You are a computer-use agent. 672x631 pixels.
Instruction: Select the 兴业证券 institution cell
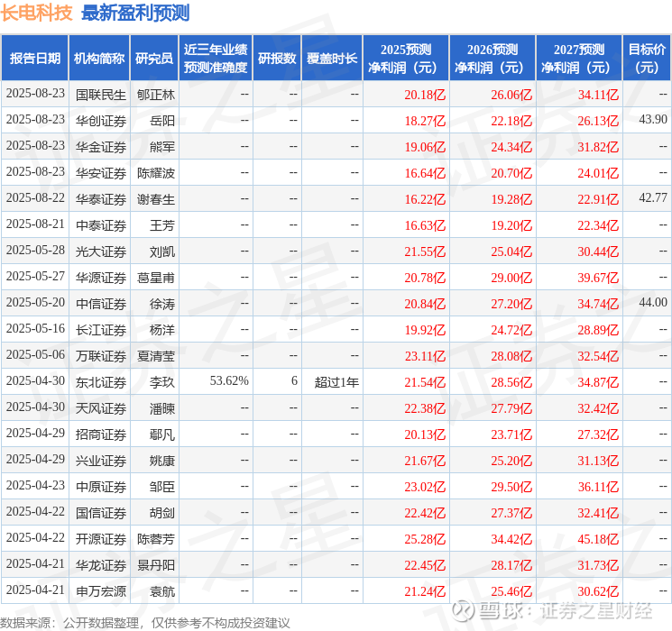(101, 461)
